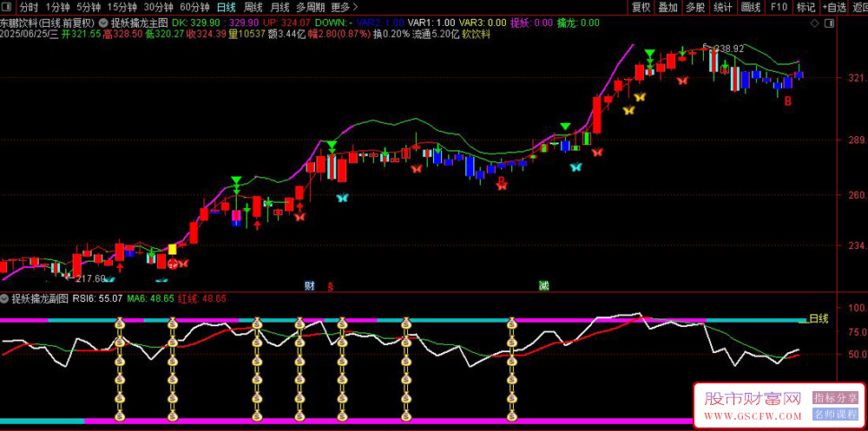Click the 日线 label in sub-chart

pyautogui.click(x=819, y=318)
